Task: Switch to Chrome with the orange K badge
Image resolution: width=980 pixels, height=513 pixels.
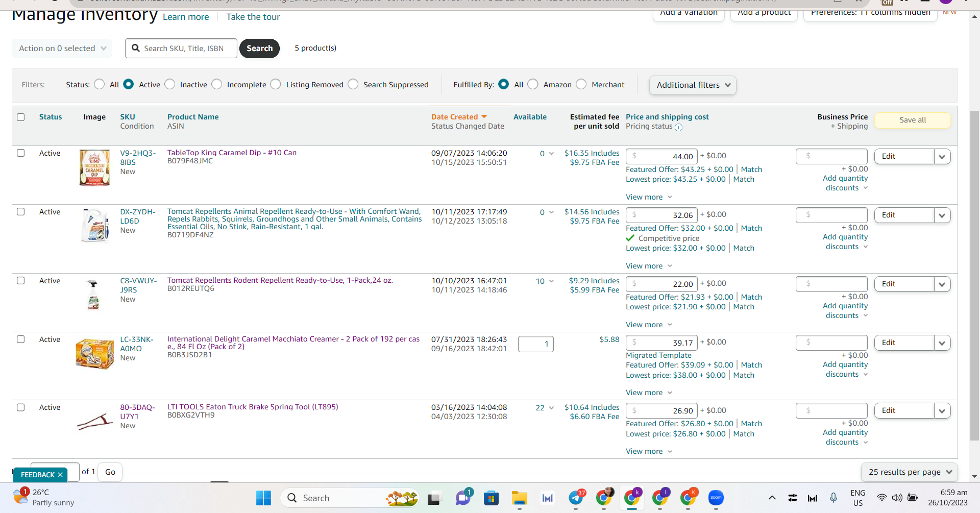Action: (688, 498)
